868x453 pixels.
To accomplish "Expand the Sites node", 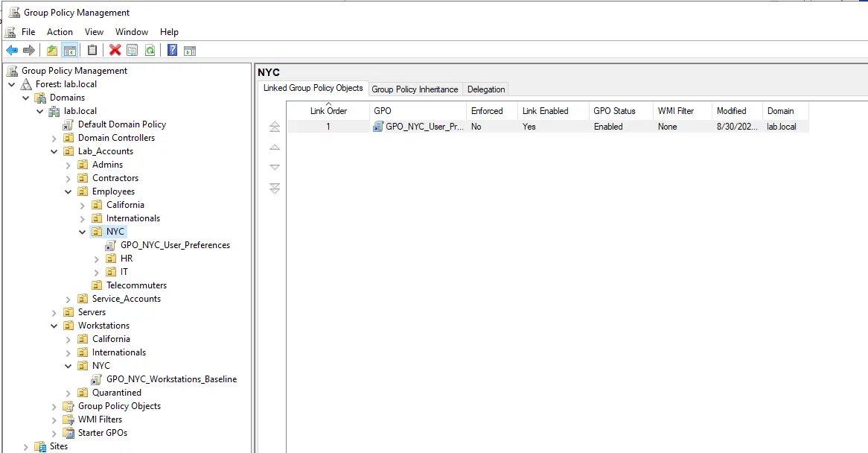I will [x=26, y=446].
